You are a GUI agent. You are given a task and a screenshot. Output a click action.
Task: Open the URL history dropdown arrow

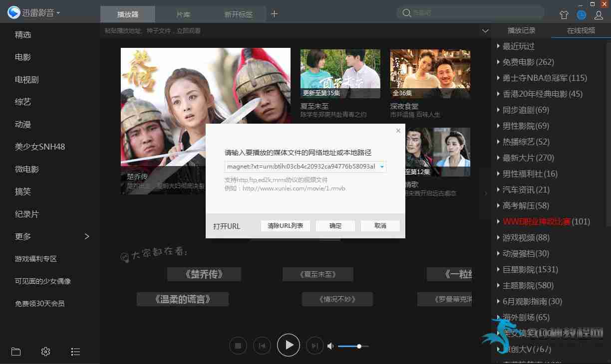pos(382,167)
